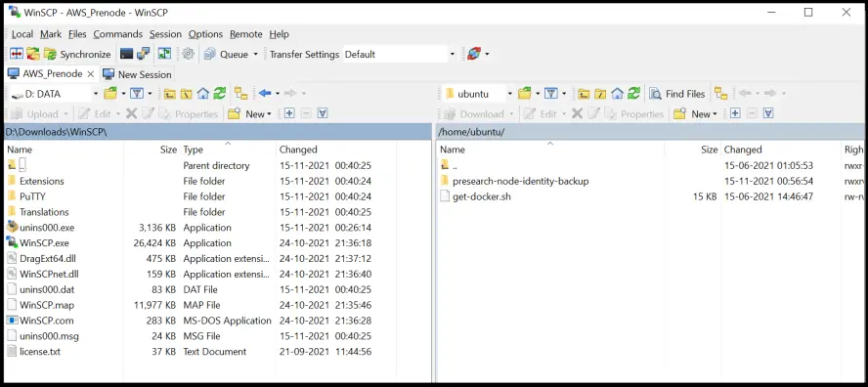Select DragExt64.dll file

[48, 259]
